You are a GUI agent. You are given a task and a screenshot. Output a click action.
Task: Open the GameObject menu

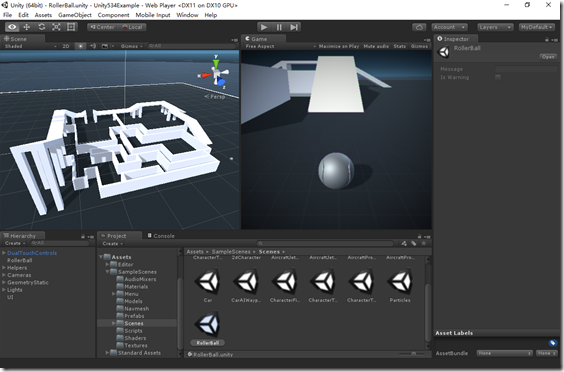(75, 15)
